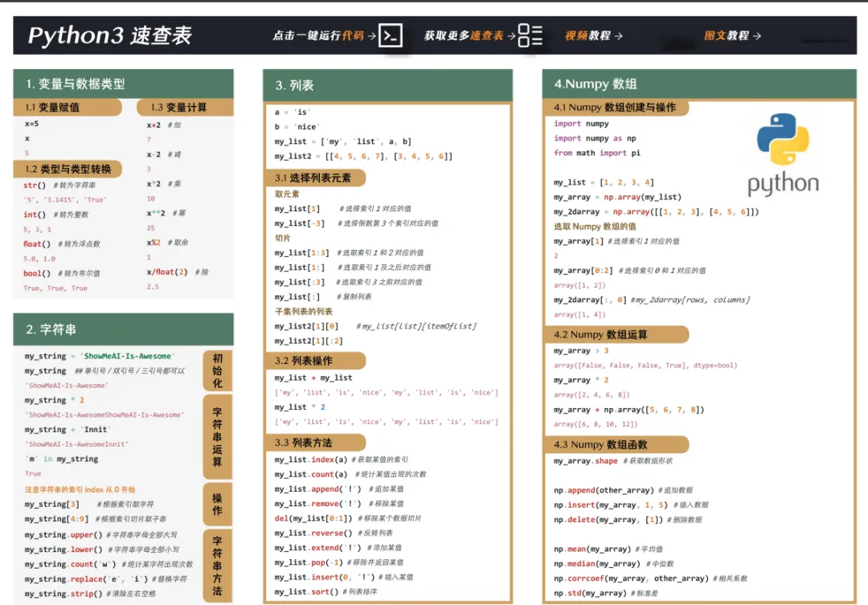Click the my_string[4:9] line

coord(95,519)
